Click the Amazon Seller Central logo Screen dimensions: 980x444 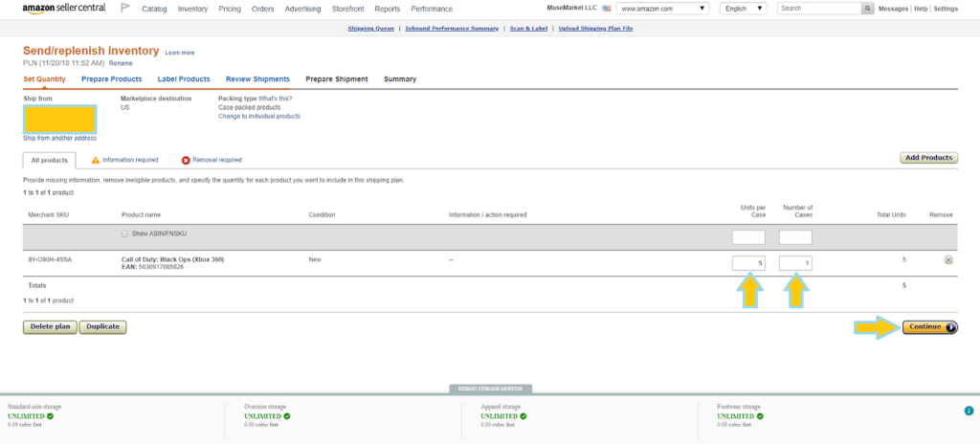(x=64, y=8)
